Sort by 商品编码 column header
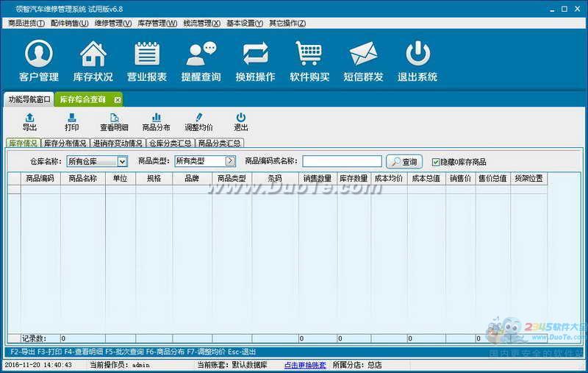588x373 pixels. click(x=40, y=179)
